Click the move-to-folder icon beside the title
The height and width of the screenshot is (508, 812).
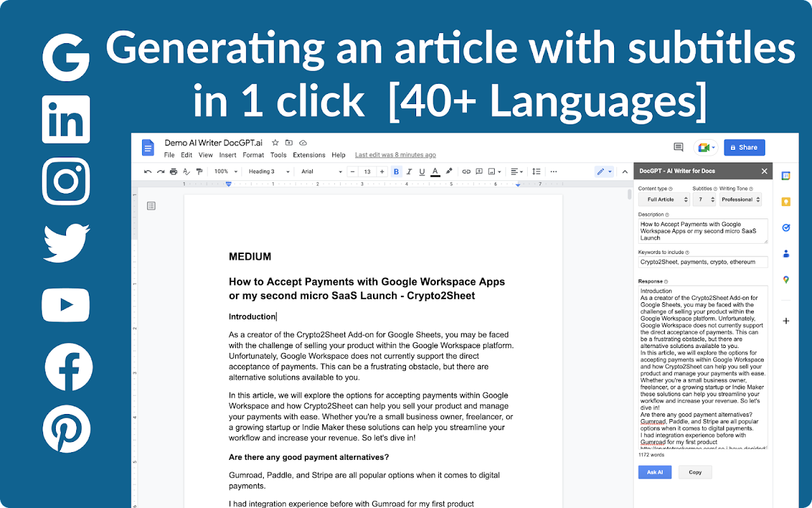click(x=289, y=143)
